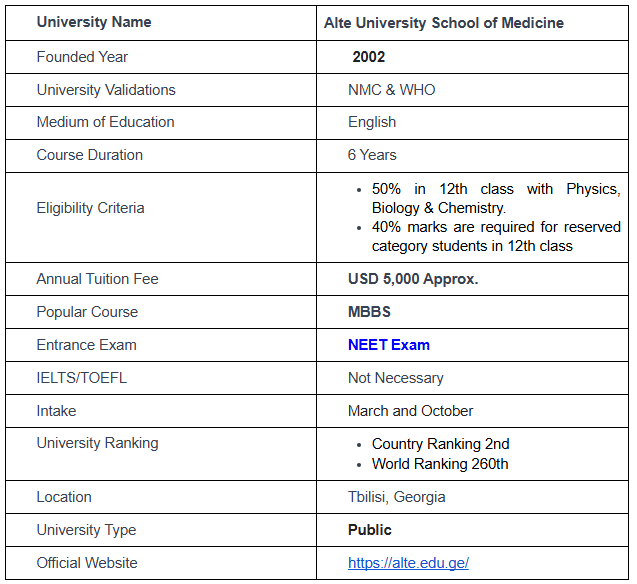Click the alte.edu.ge official website link

408,563
